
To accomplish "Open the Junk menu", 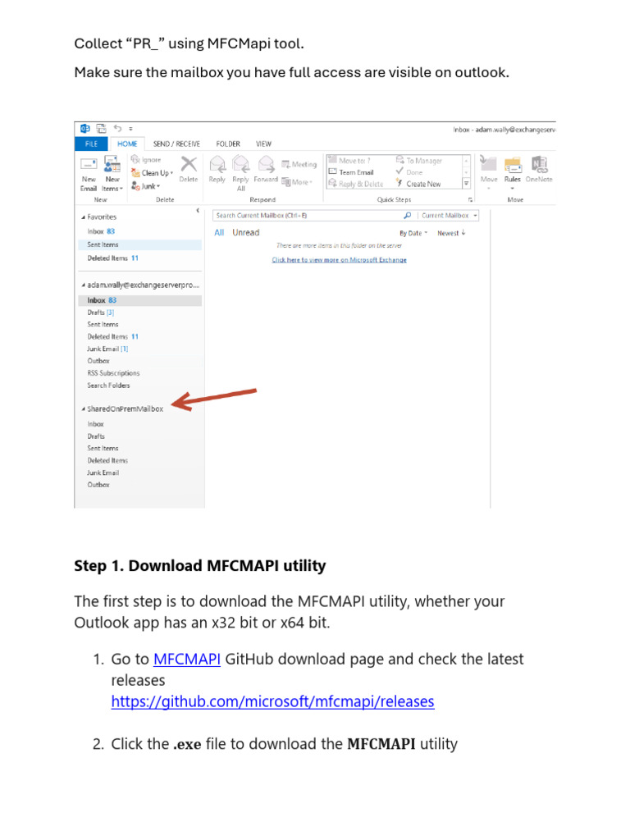I will pyautogui.click(x=146, y=186).
